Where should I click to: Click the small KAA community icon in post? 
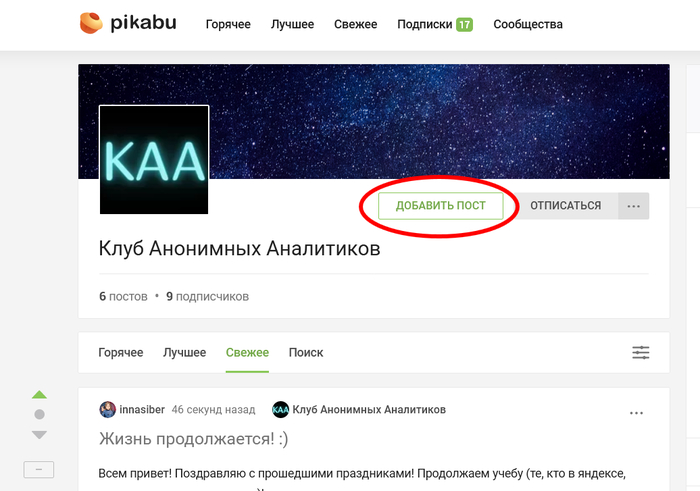280,409
